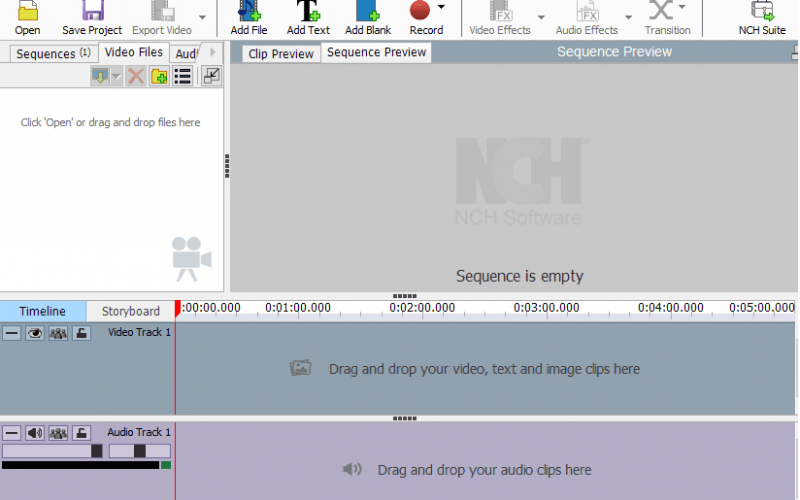
Task: Click the red playhead at timeline start
Action: pyautogui.click(x=177, y=308)
